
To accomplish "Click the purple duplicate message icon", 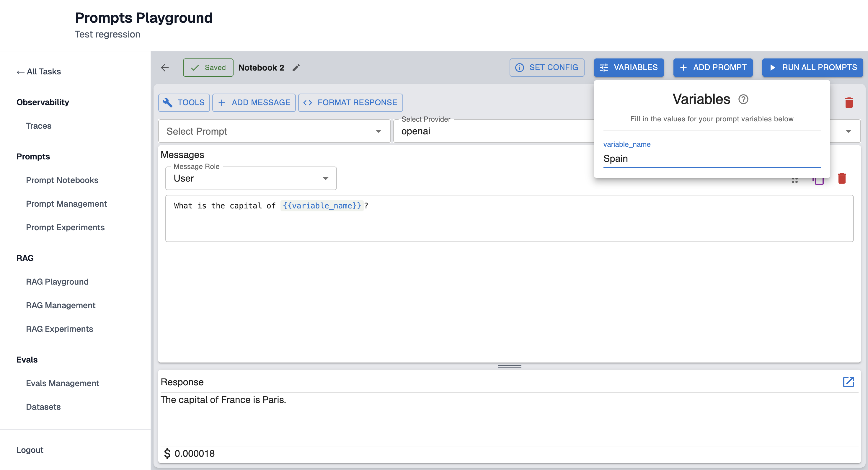I will (818, 181).
